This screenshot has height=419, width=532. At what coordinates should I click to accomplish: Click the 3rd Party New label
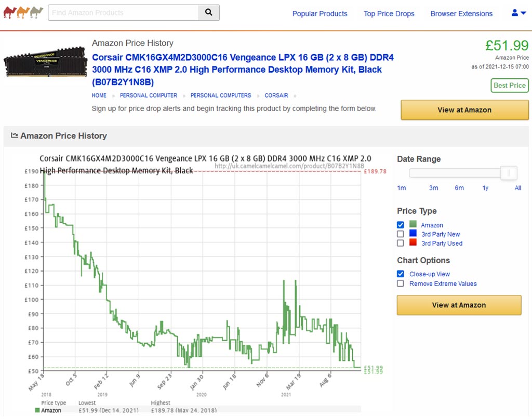coord(441,234)
